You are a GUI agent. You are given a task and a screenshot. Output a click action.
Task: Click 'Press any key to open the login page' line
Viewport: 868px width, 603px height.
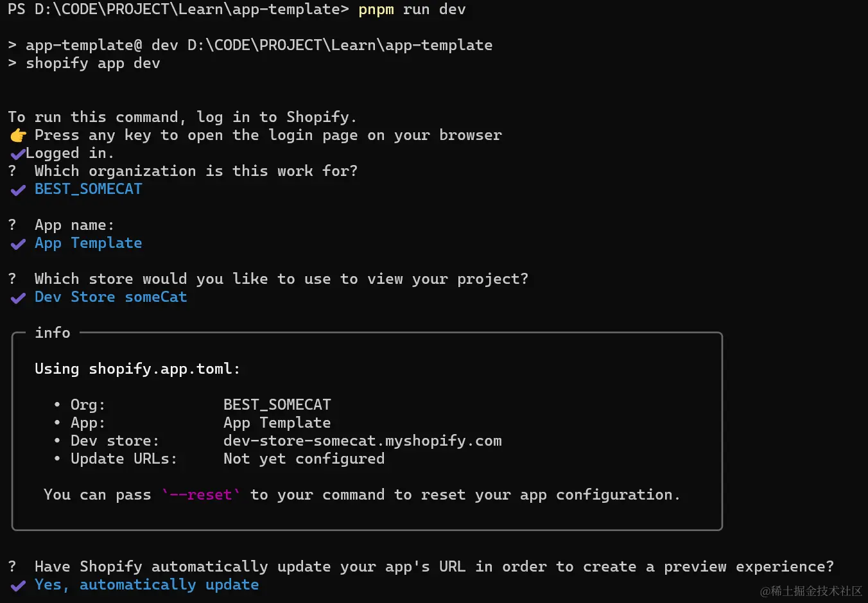tap(268, 135)
